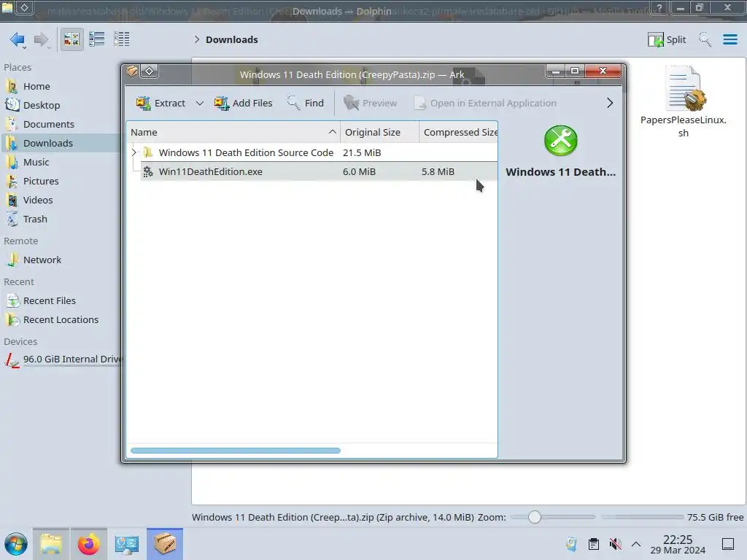This screenshot has width=747, height=560.
Task: Select PapersPleaseLinux.sh file
Action: tap(683, 103)
